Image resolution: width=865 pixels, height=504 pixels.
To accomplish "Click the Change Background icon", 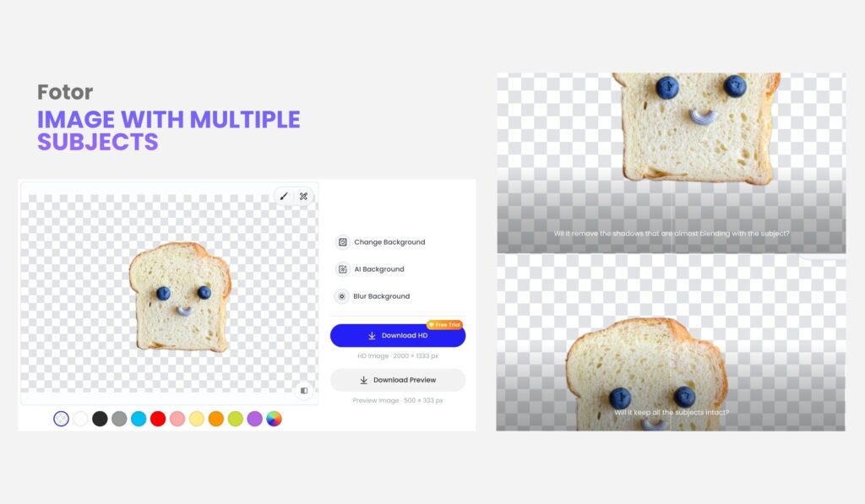I will click(343, 242).
